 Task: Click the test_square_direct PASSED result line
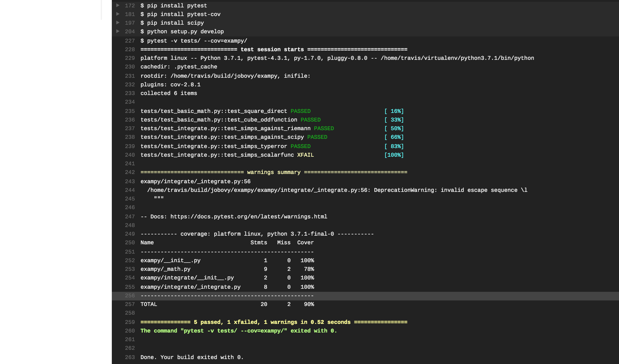[272, 111]
